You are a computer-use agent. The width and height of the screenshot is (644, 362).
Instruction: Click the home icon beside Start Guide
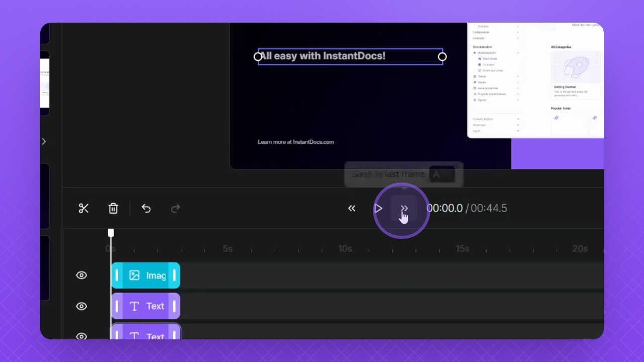click(x=479, y=59)
